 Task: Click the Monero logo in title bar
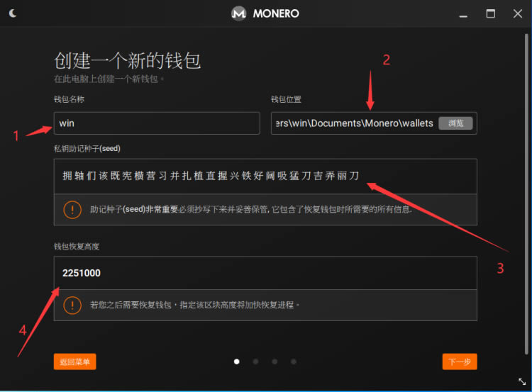click(240, 13)
